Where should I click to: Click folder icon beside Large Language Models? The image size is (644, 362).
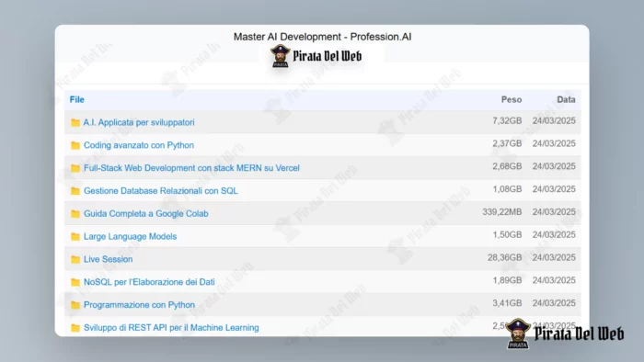point(75,236)
